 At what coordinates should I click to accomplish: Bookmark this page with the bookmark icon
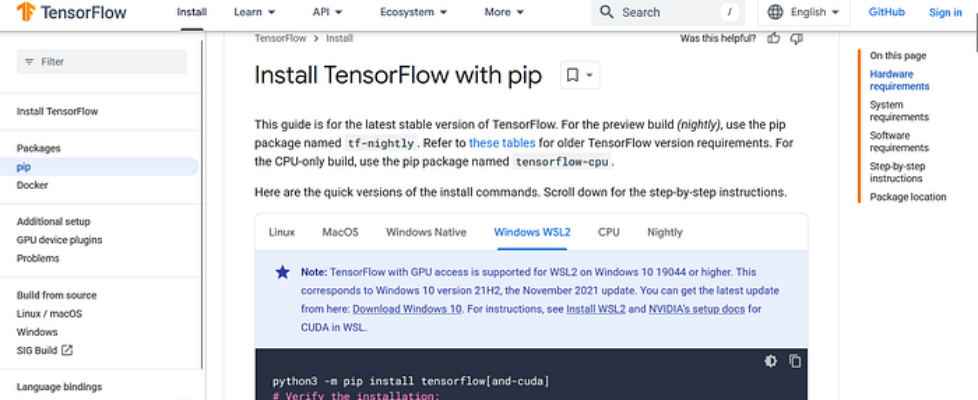572,75
